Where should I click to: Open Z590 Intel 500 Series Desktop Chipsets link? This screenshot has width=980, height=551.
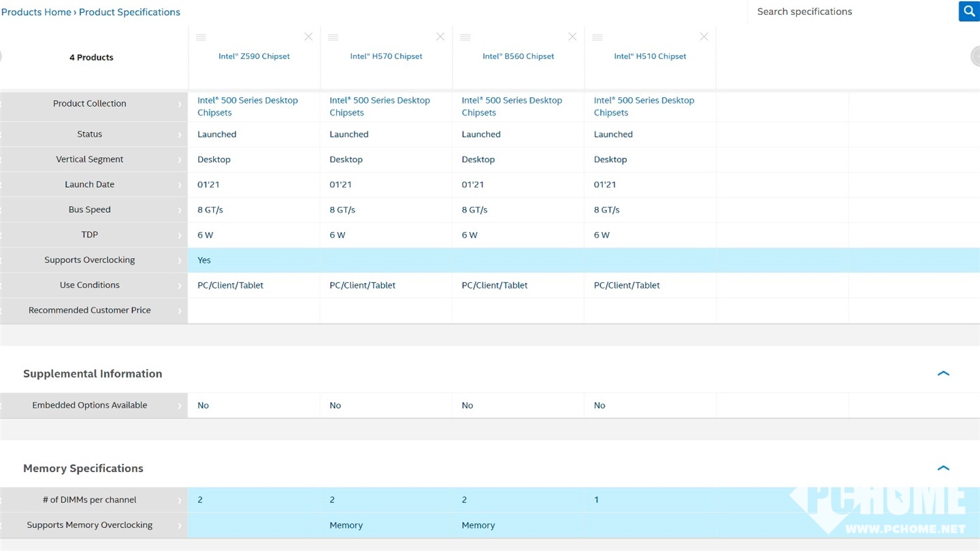click(248, 106)
